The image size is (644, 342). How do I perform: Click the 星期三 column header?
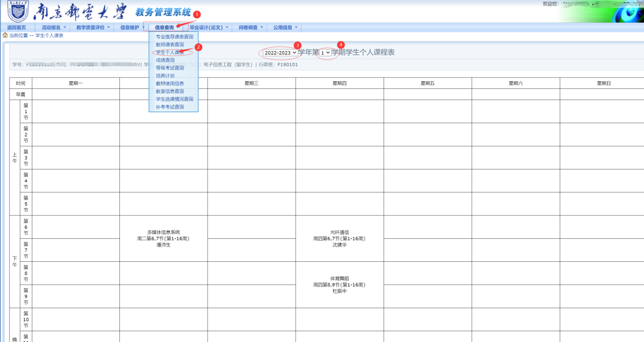(251, 83)
